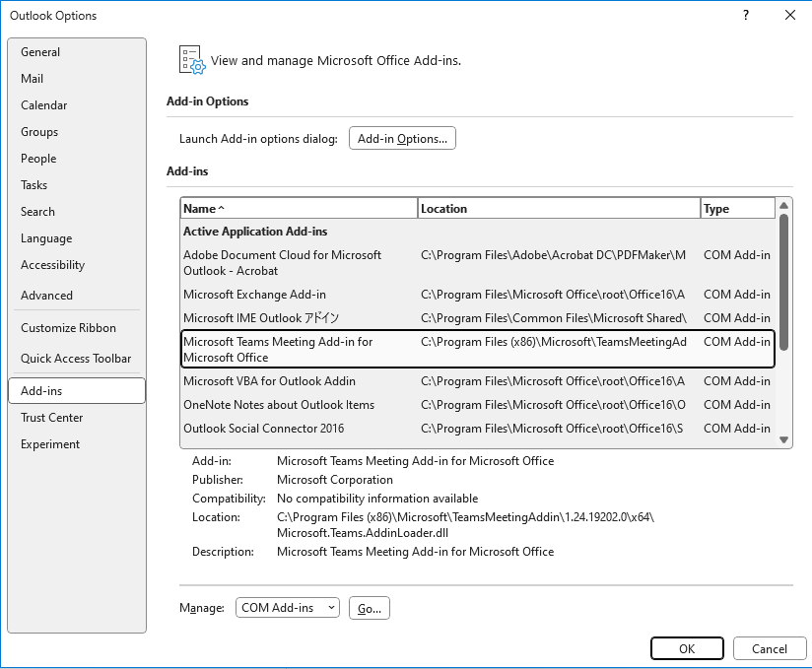
Task: Select Microsoft IME Outlook add-in row
Action: (x=478, y=318)
